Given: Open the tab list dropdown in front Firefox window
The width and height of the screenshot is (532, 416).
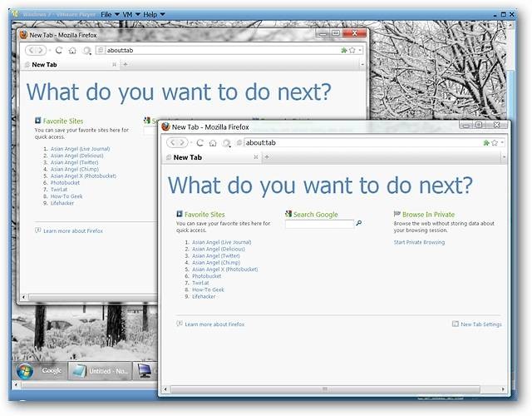Looking at the screenshot, I should pos(504,157).
